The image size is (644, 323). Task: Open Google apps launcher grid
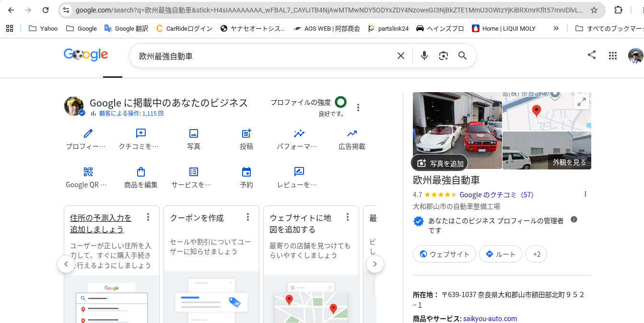coord(612,56)
